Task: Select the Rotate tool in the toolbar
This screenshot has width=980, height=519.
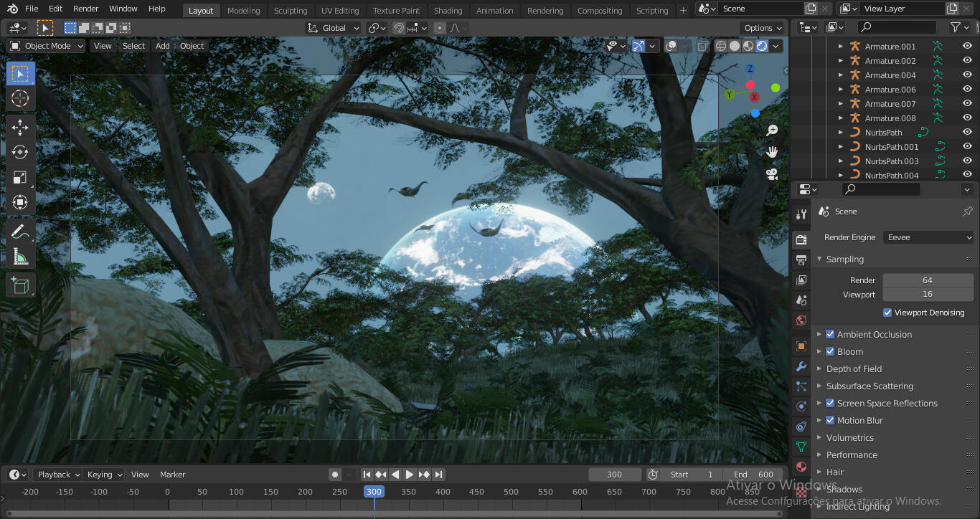Action: click(20, 152)
